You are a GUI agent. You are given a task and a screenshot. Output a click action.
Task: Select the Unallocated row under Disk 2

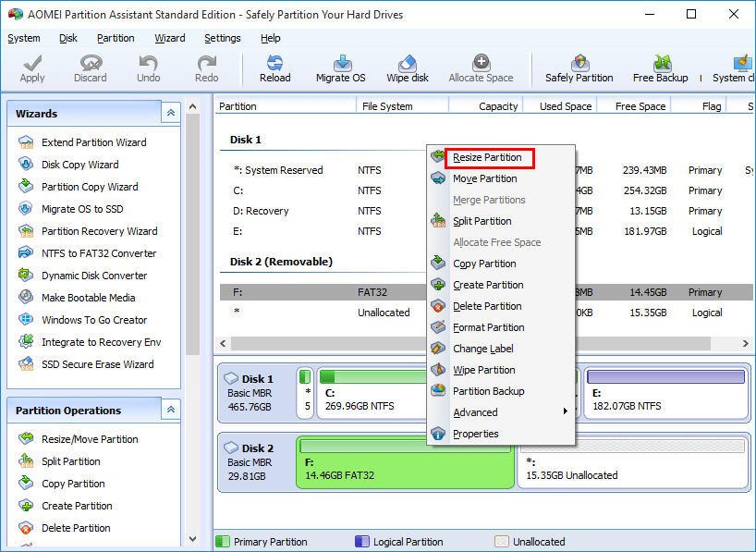point(487,313)
